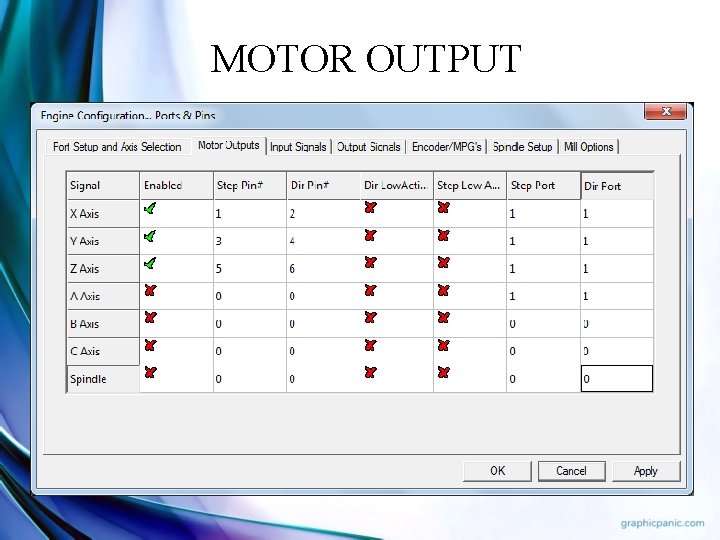Toggle Z Axis Step Low Active icon

pos(444,263)
